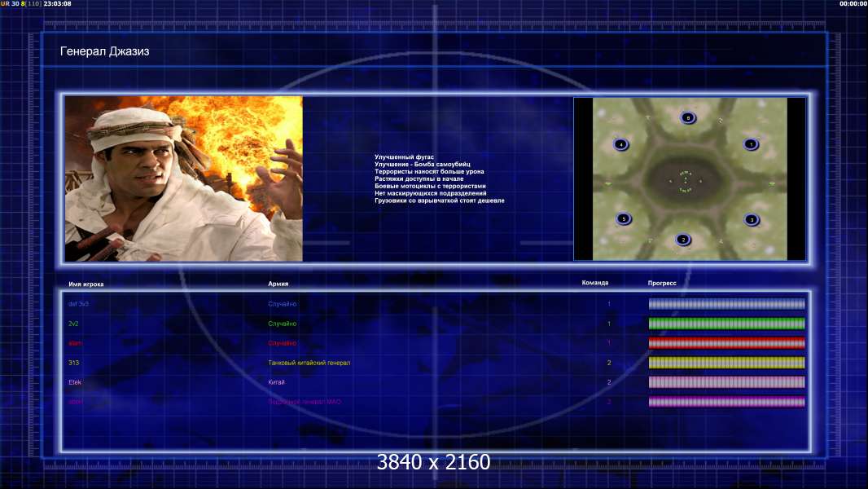
Task: Click team number 2 in the Etek row
Action: tap(609, 382)
